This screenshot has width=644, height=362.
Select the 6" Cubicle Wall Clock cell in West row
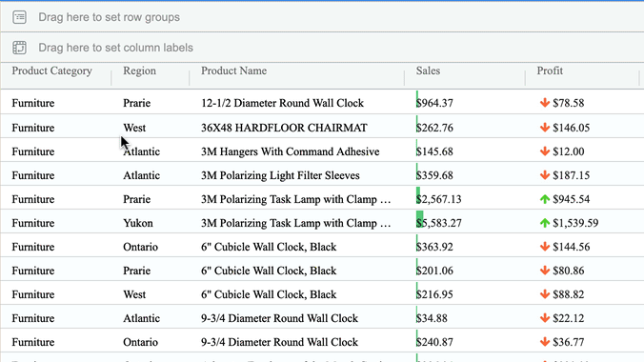click(269, 294)
